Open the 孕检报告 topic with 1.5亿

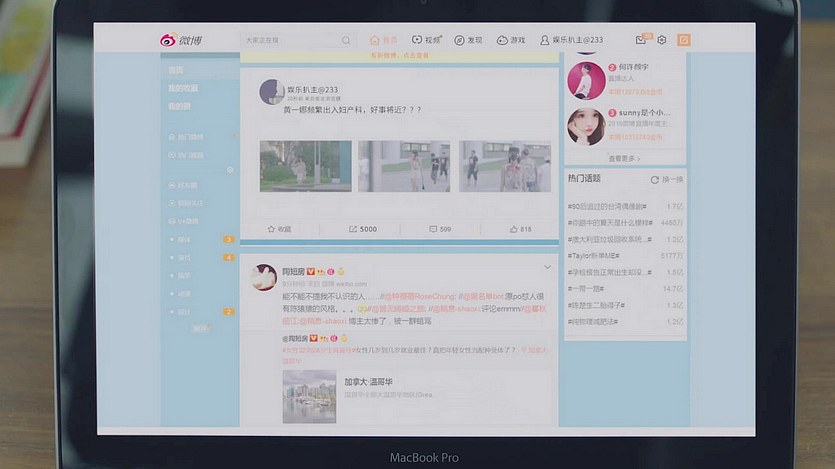pos(610,272)
